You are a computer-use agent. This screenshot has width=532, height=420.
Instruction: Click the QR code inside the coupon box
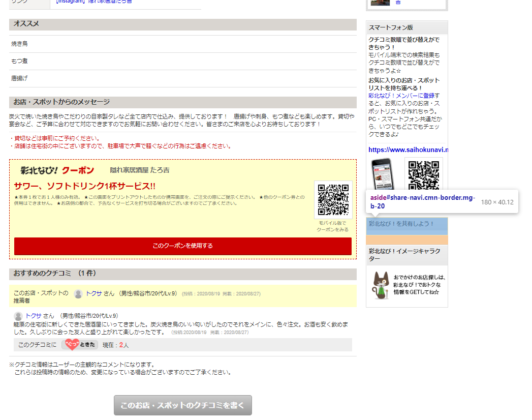(333, 199)
